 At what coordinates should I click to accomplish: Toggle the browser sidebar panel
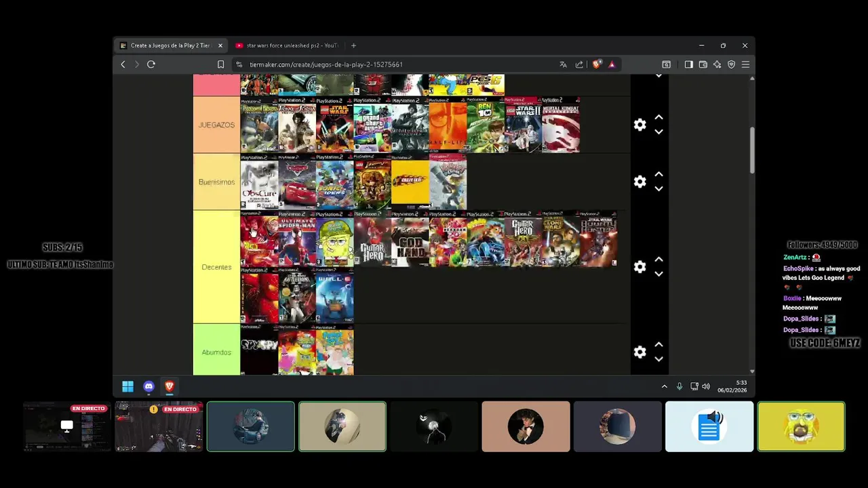click(688, 64)
